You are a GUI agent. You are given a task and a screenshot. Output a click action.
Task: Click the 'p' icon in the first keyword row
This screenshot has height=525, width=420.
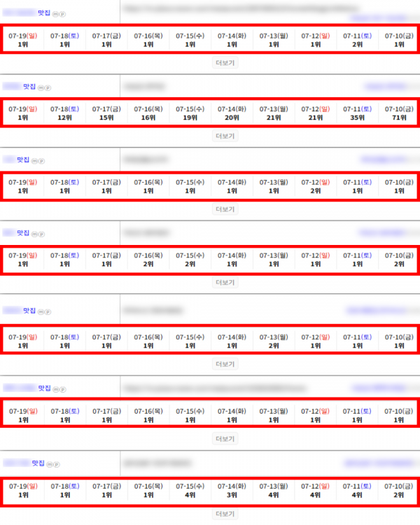pos(62,14)
